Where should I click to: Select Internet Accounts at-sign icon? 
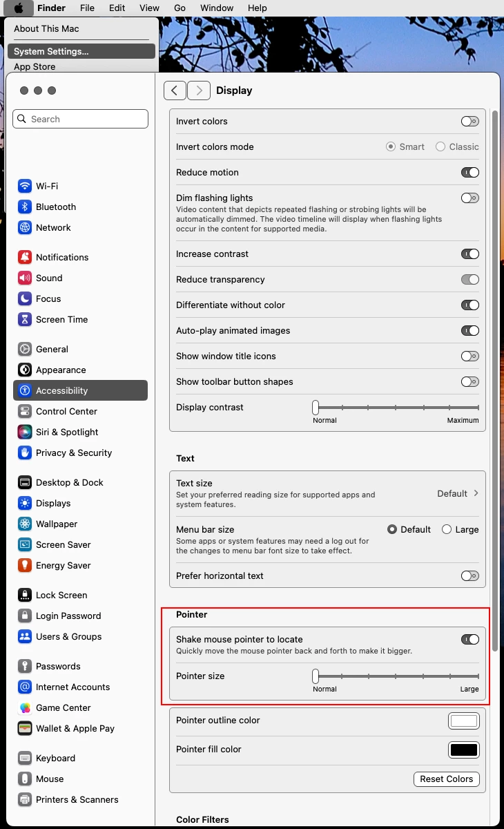point(25,687)
